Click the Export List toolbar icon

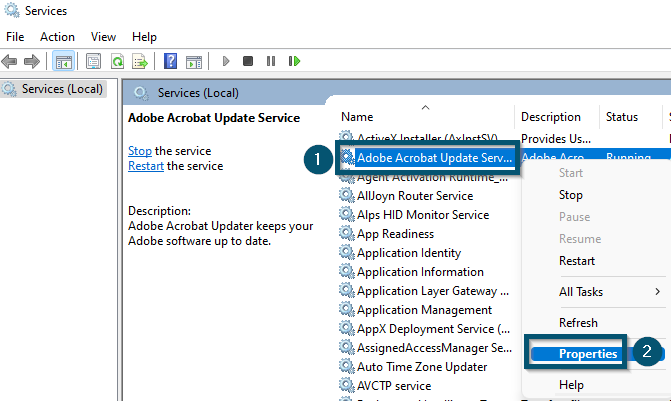tap(140, 61)
